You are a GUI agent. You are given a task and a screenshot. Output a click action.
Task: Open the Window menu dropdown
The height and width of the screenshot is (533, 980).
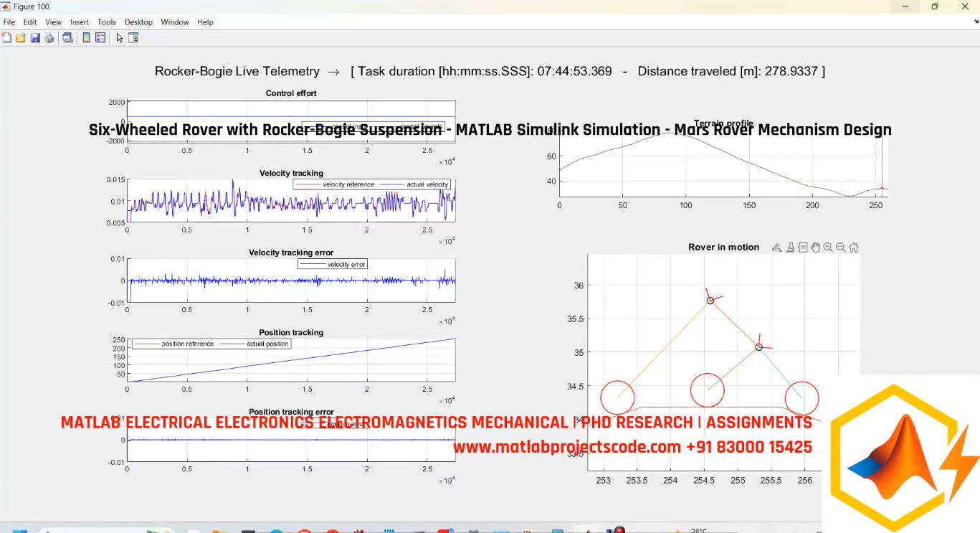click(x=174, y=22)
